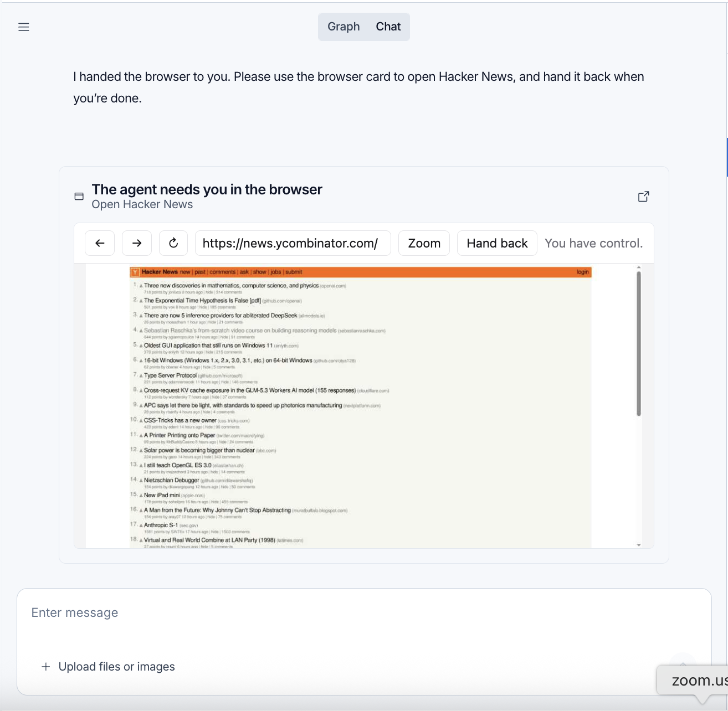
Task: Click the embedded page vertical scrollbar thumb
Action: tap(639, 343)
